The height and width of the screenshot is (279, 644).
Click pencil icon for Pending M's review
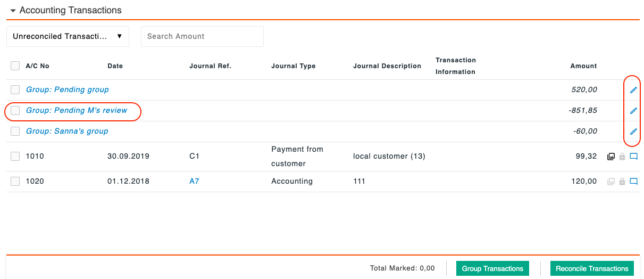(633, 111)
